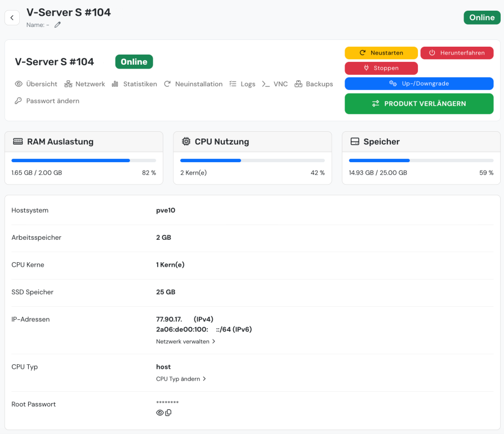The image size is (504, 434).
Task: Open the Neuinstallation section
Action: 193,84
